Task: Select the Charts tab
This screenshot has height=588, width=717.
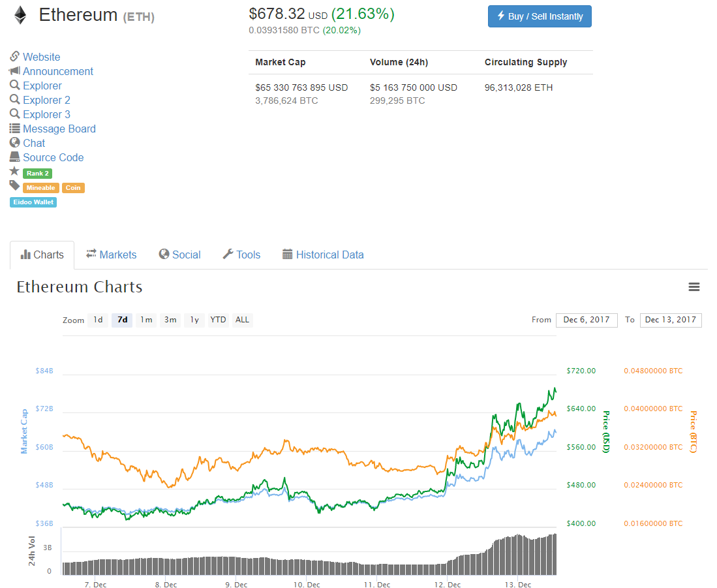Action: tap(42, 255)
